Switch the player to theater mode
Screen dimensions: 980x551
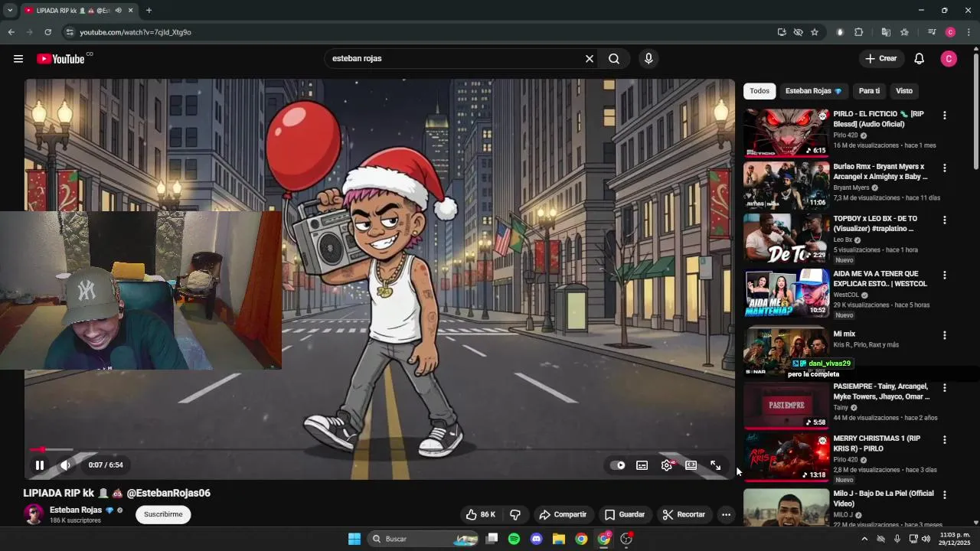click(x=691, y=465)
